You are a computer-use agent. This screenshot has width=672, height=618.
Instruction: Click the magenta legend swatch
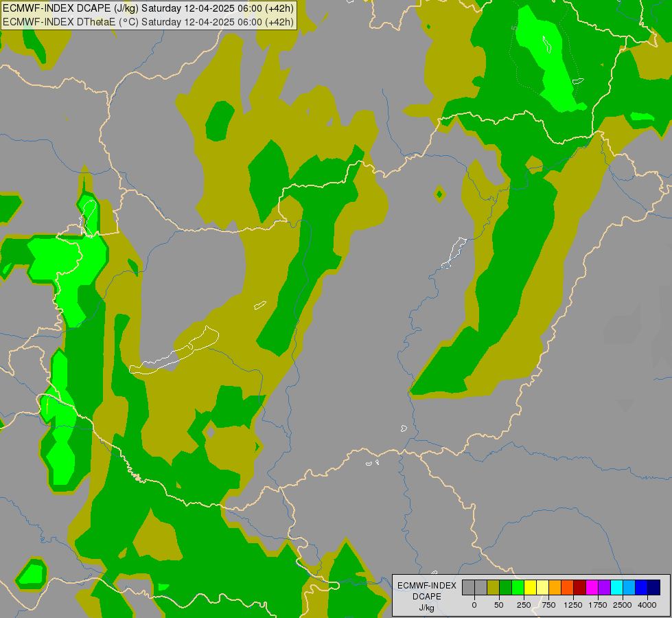point(592,587)
